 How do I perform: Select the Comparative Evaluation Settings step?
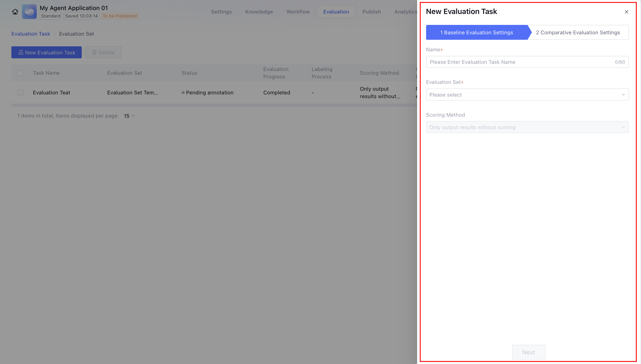(578, 33)
